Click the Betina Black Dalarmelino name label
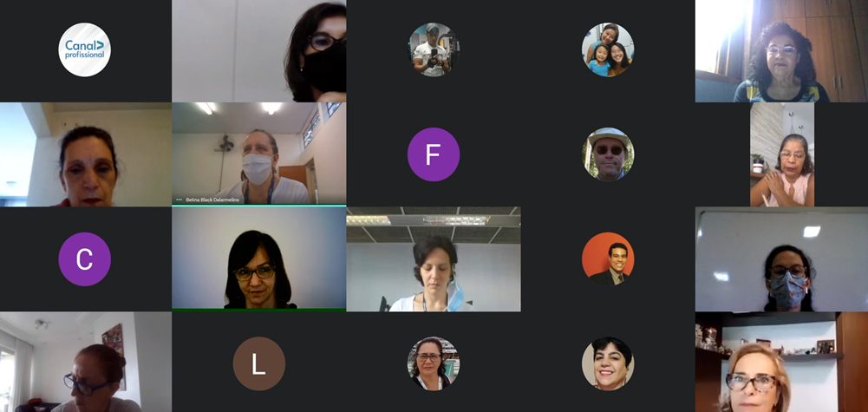 tap(212, 199)
